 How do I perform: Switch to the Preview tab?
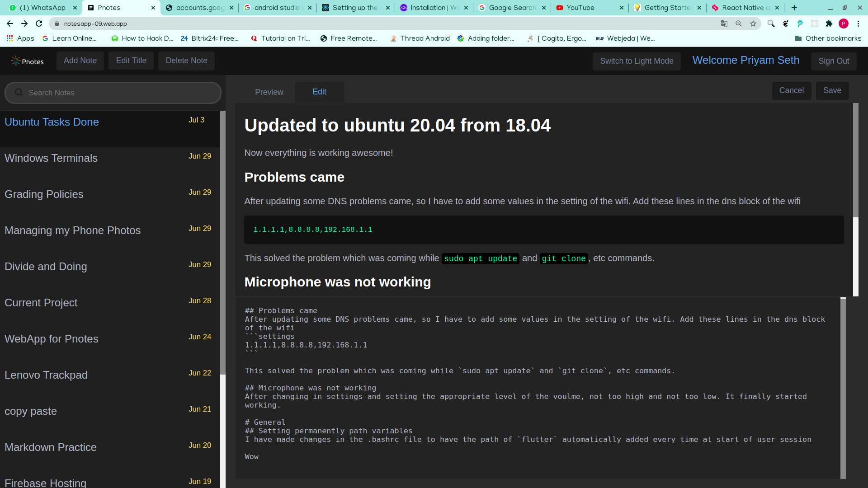(269, 92)
